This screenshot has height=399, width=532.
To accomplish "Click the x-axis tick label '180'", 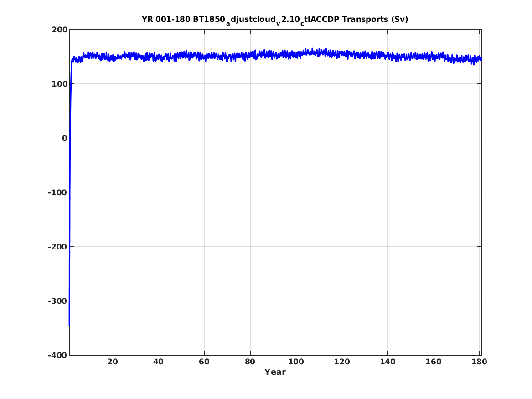I will pyautogui.click(x=480, y=362).
